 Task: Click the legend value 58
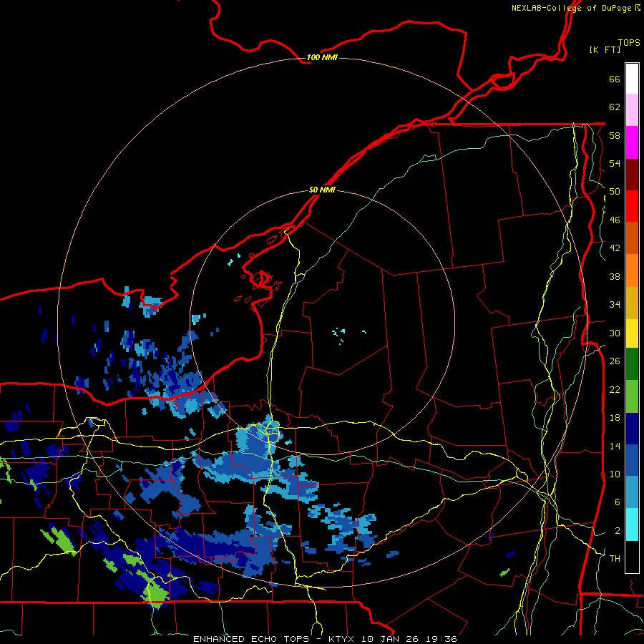point(615,135)
